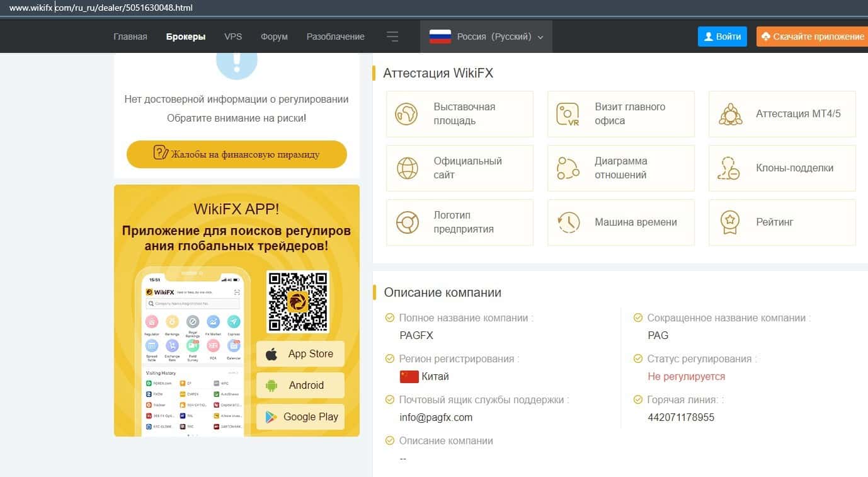The height and width of the screenshot is (477, 868).
Task: Open the Логотип предприятия icon
Action: click(x=407, y=222)
